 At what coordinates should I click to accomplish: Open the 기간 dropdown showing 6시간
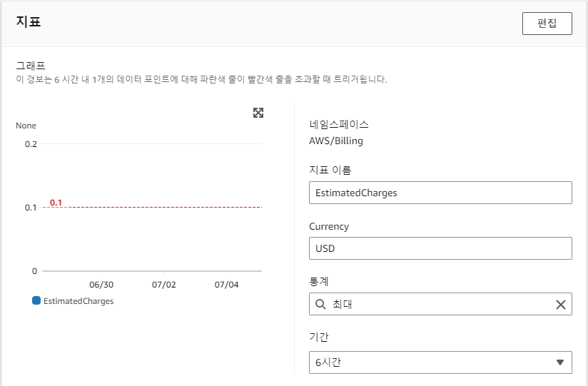[x=440, y=362]
